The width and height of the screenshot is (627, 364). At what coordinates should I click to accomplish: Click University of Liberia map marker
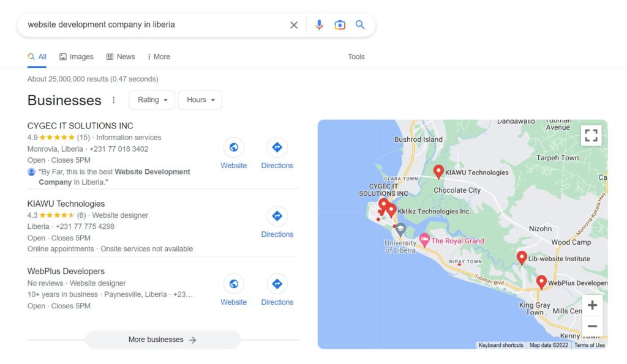pyautogui.click(x=400, y=229)
